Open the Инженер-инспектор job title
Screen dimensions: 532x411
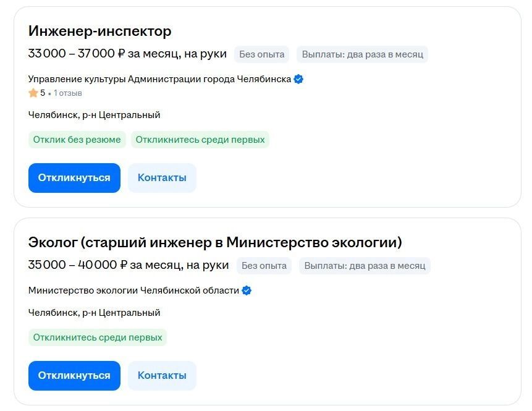[99, 31]
